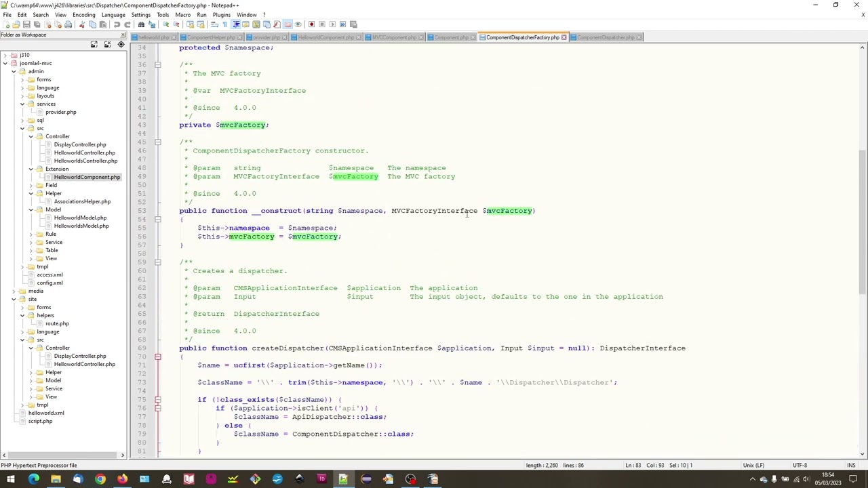This screenshot has height=488, width=868.
Task: Expand the media folder node
Action: (14, 291)
